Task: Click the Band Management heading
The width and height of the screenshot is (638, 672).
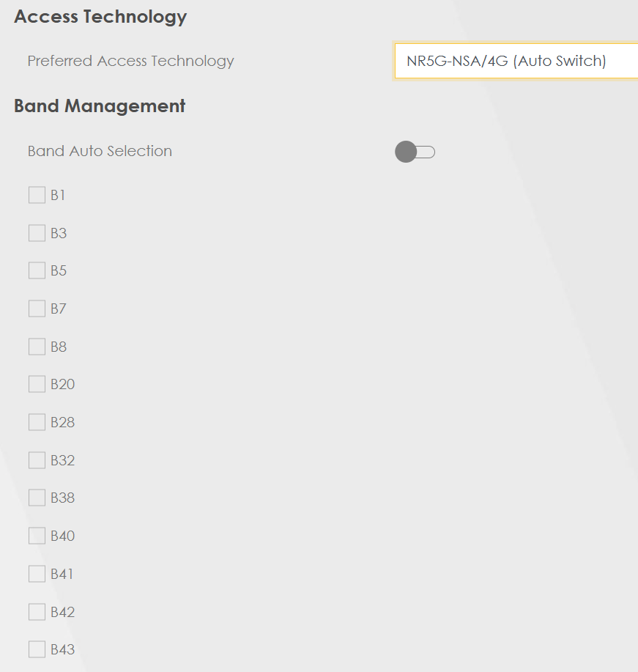Action: pyautogui.click(x=100, y=106)
